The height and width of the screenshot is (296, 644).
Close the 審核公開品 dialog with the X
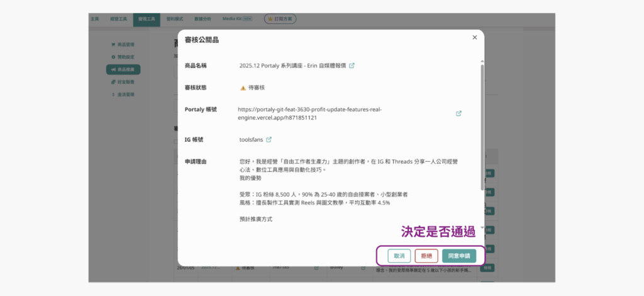click(474, 38)
